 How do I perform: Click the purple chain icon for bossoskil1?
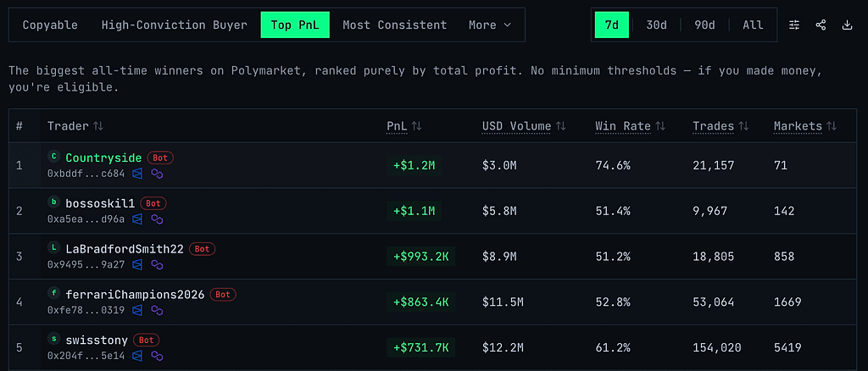(157, 219)
